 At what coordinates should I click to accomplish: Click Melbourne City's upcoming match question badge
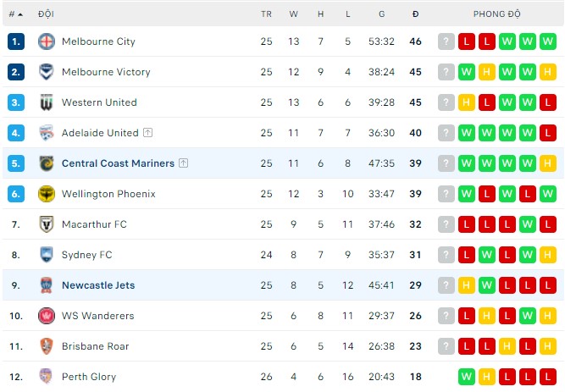pyautogui.click(x=446, y=41)
